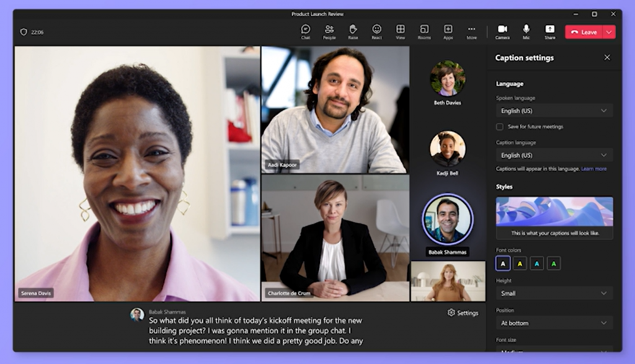Open the Apps menu
The height and width of the screenshot is (364, 635).
click(448, 30)
